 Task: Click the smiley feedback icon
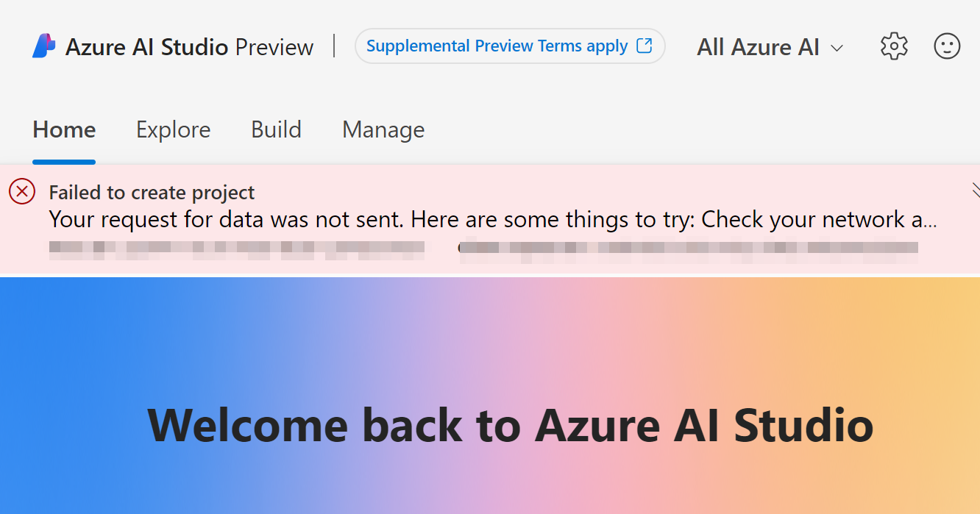point(947,46)
